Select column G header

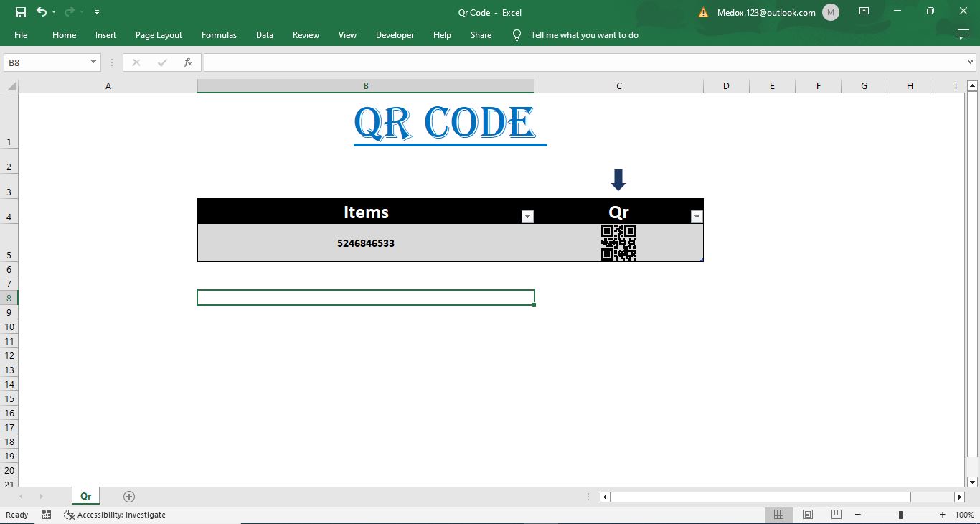[x=864, y=86]
